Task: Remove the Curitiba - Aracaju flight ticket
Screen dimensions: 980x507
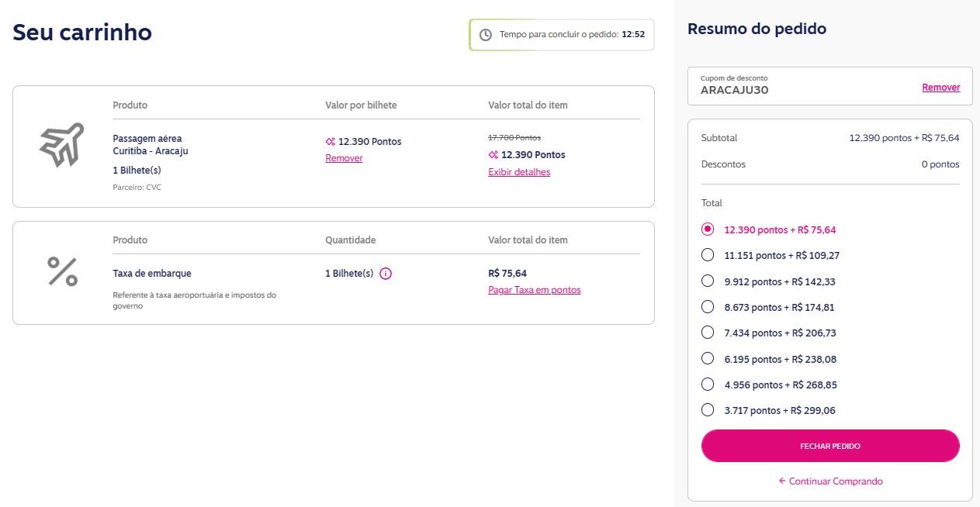Action: point(344,158)
